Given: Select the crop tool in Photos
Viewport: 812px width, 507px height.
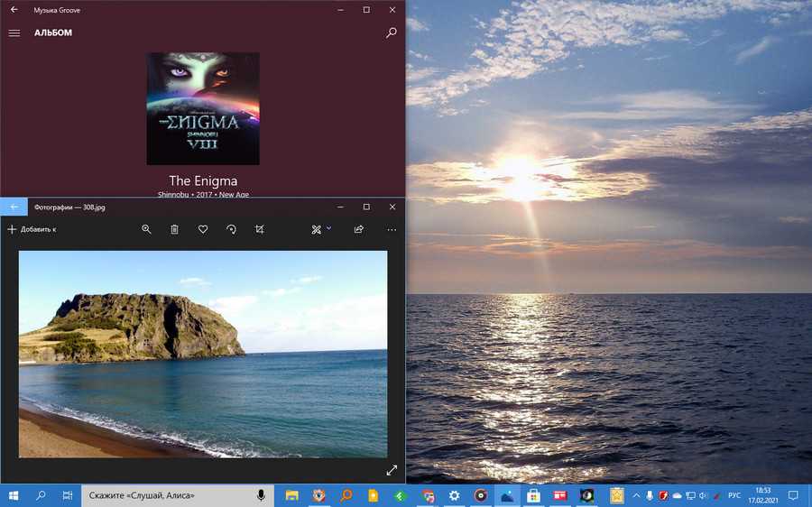Looking at the screenshot, I should click(x=259, y=230).
